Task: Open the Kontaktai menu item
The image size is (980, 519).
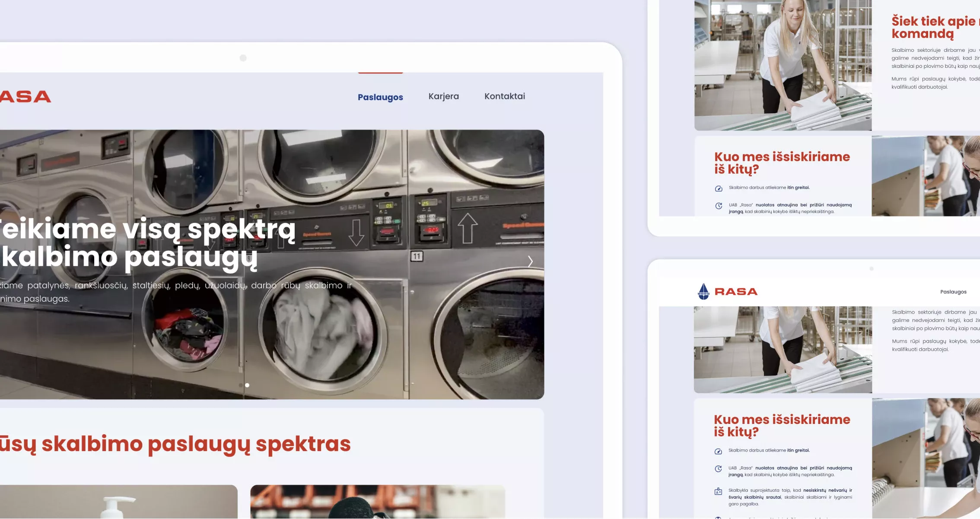Action: click(505, 96)
